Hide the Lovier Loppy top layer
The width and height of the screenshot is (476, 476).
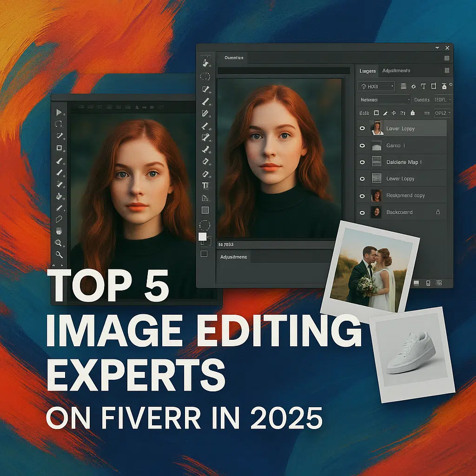[363, 129]
